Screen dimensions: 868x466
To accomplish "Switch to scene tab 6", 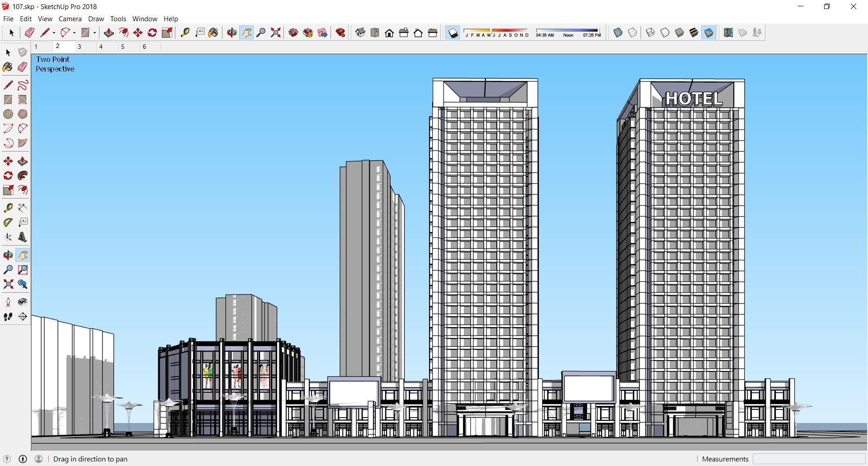I will (x=150, y=47).
